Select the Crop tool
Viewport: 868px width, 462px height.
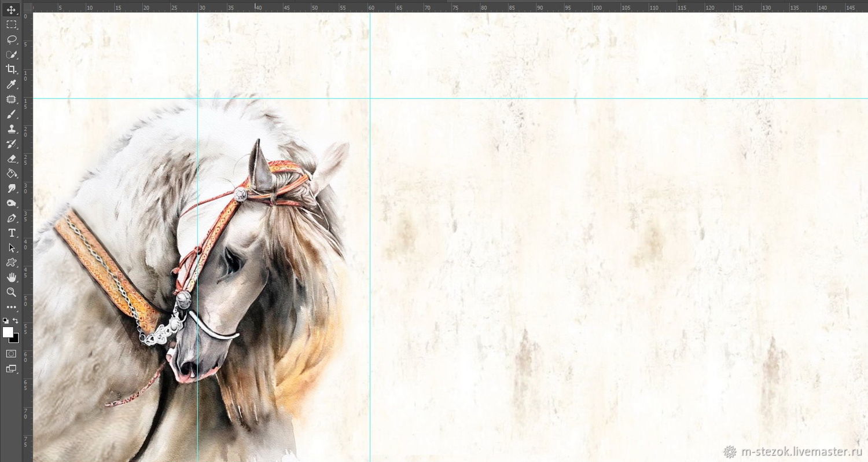11,69
